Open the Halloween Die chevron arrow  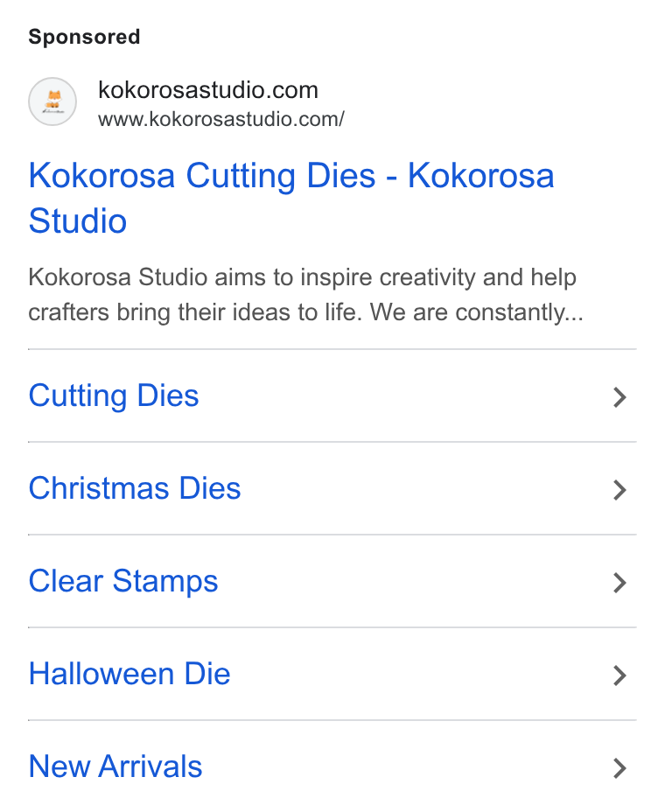[619, 675]
